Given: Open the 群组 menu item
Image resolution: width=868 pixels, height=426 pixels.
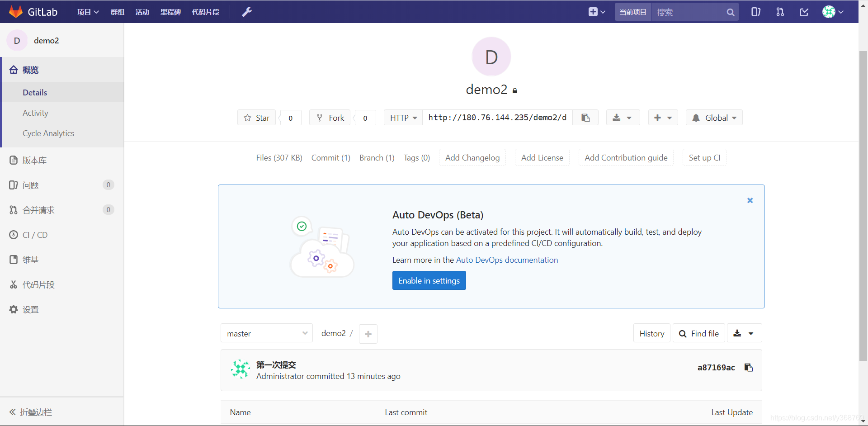Looking at the screenshot, I should click(x=117, y=12).
